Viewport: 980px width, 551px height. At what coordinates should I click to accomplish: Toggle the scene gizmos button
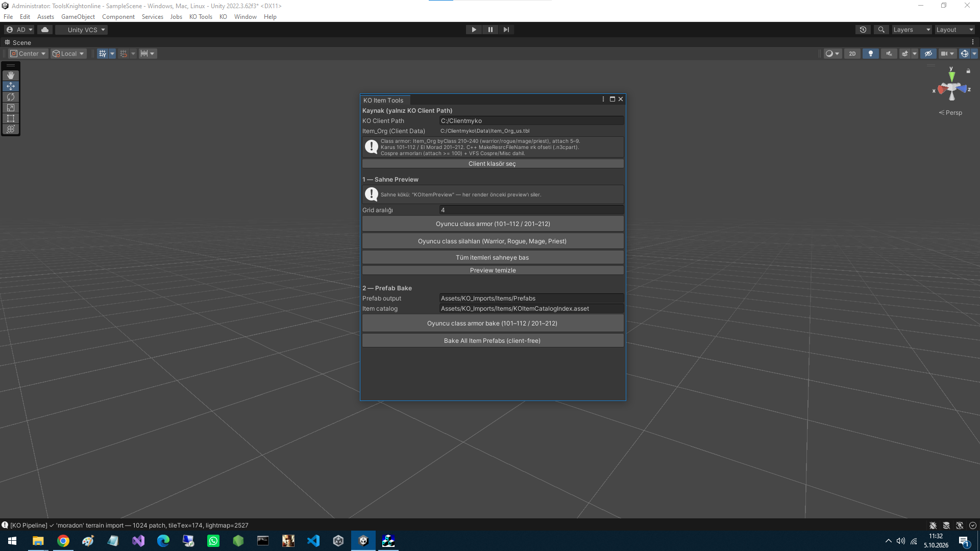[964, 54]
